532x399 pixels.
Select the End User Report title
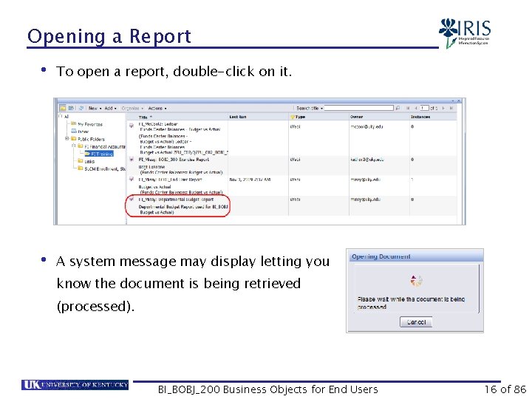pos(170,180)
